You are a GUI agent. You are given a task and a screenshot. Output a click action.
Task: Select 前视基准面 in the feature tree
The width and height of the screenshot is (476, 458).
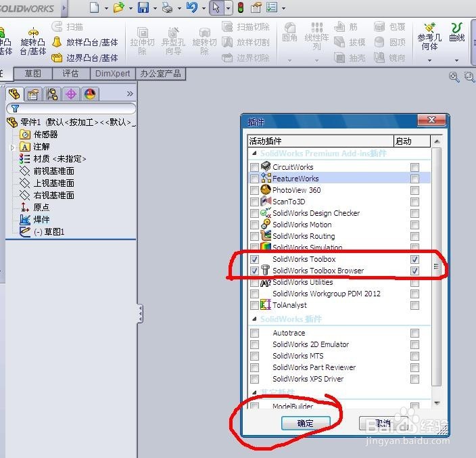click(53, 171)
